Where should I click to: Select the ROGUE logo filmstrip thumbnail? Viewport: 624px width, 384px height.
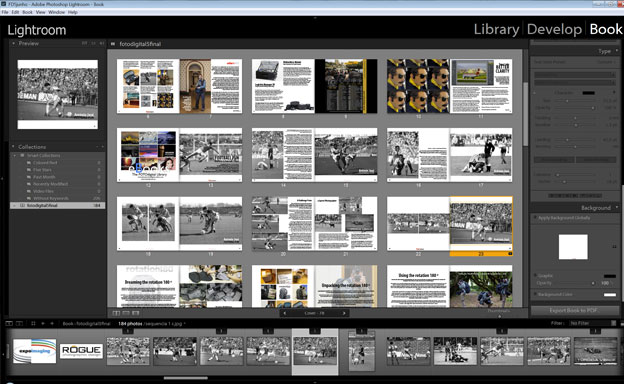coord(82,351)
